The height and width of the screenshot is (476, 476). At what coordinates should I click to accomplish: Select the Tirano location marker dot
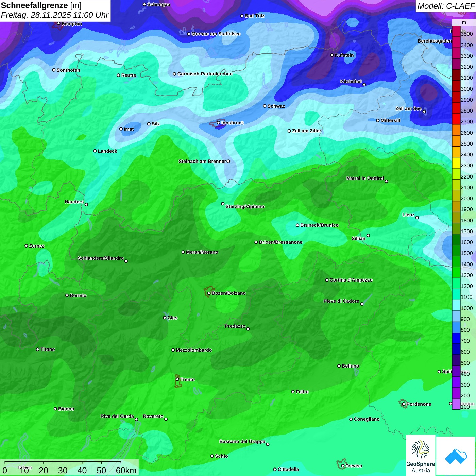pos(38,349)
